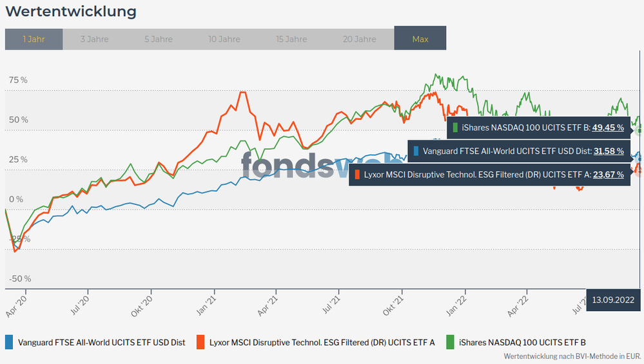
Task: Click the blue Vanguard legend color square
Action: [x=9, y=342]
